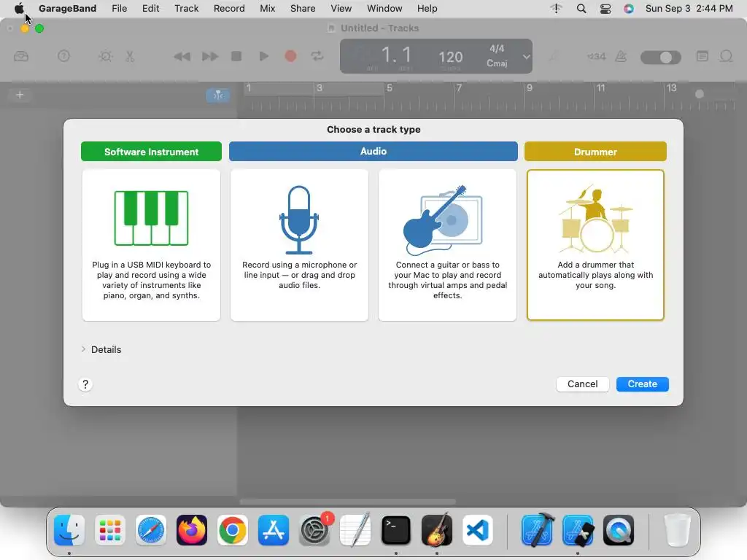Click bar 5 on the timeline ruler
The width and height of the screenshot is (747, 560).
tap(390, 88)
